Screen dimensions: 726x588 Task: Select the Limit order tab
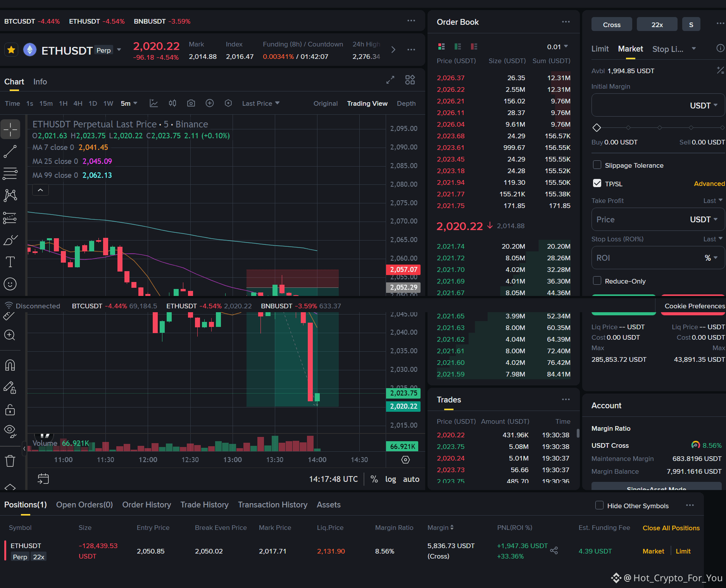pyautogui.click(x=600, y=49)
